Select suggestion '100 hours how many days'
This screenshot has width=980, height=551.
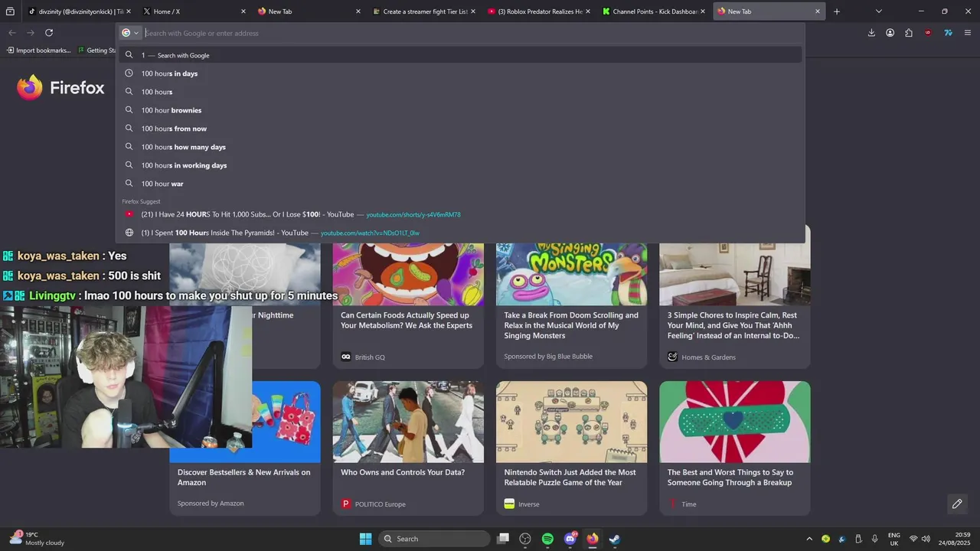(460, 147)
